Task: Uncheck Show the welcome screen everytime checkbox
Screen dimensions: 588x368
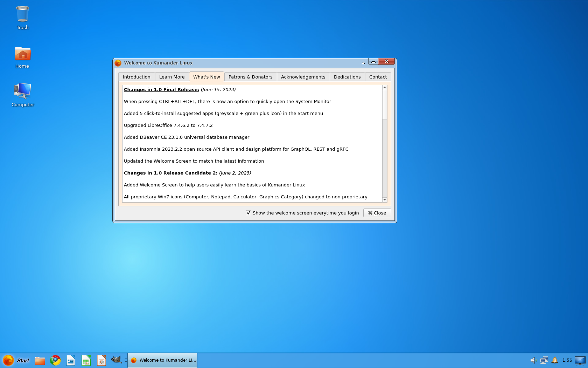Action: [248, 213]
